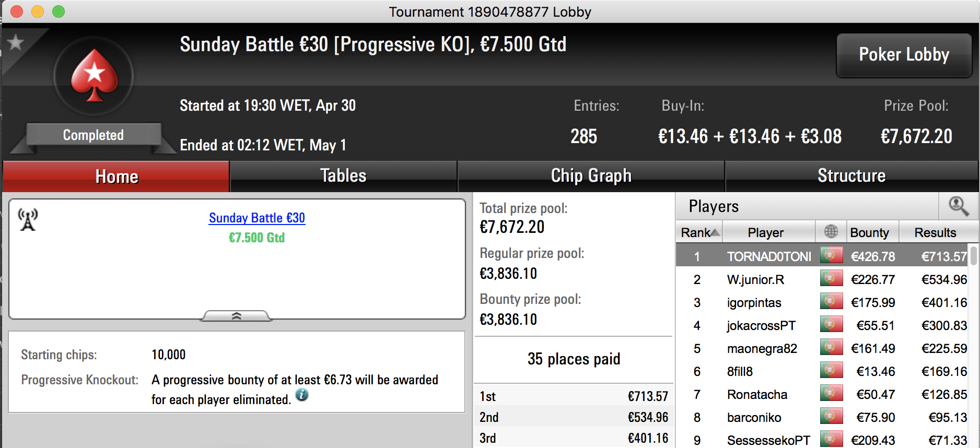Switch to the Tables tab
The width and height of the screenshot is (980, 448).
pos(343,176)
